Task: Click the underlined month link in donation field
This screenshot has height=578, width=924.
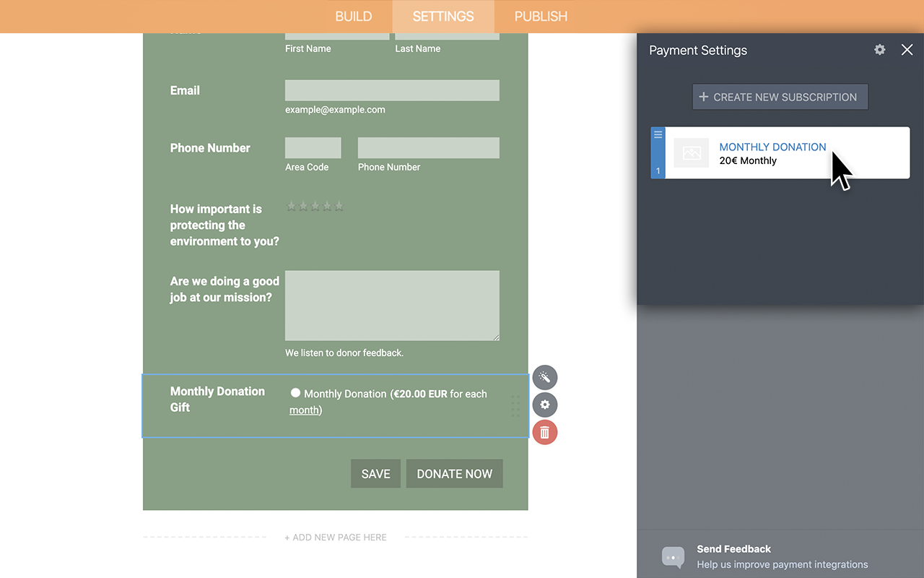Action: click(x=304, y=410)
